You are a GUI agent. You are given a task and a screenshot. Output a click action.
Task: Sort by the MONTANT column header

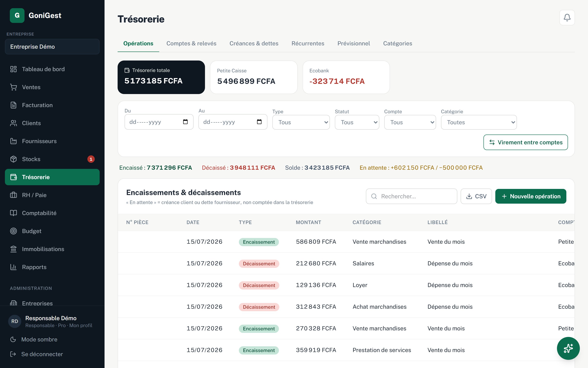point(308,222)
